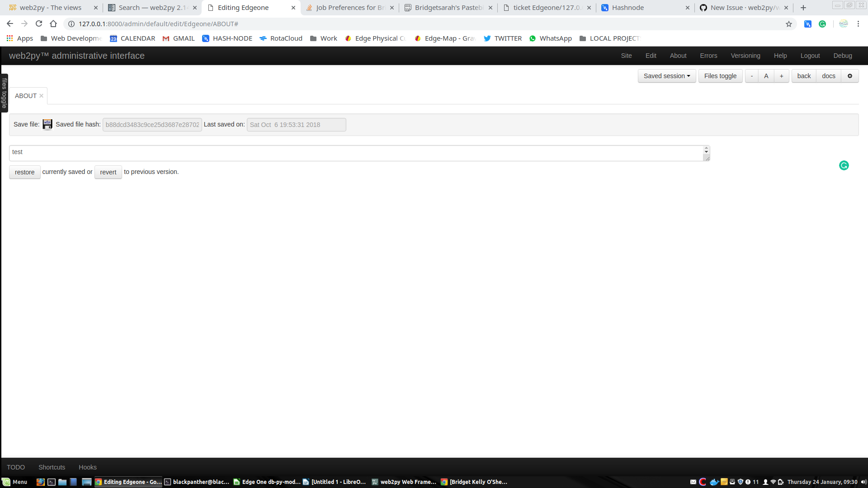Toggle the vertical files toggle sidebar handle
868x488 pixels.
coord(5,93)
